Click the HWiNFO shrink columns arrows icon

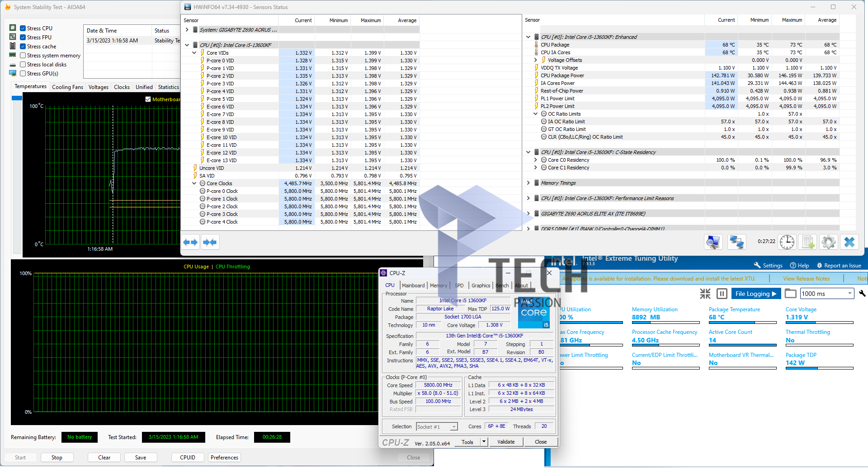pyautogui.click(x=210, y=243)
